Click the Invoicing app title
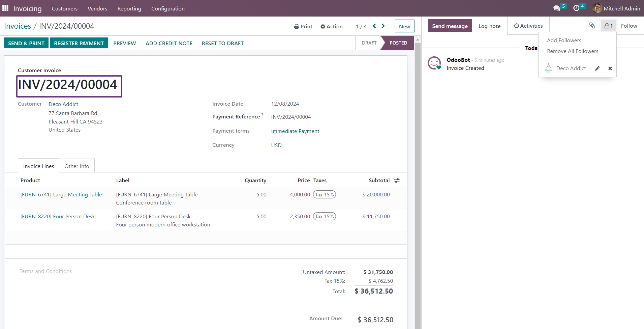644x329 pixels. [x=28, y=8]
